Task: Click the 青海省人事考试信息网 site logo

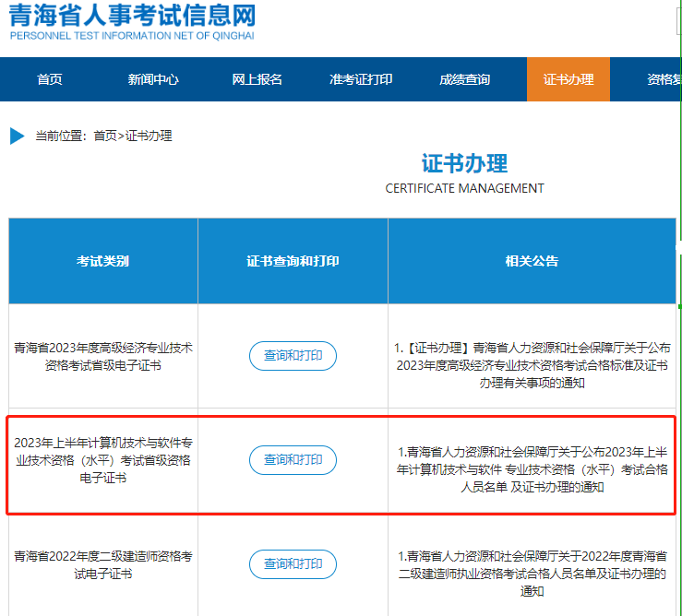Action: click(132, 22)
